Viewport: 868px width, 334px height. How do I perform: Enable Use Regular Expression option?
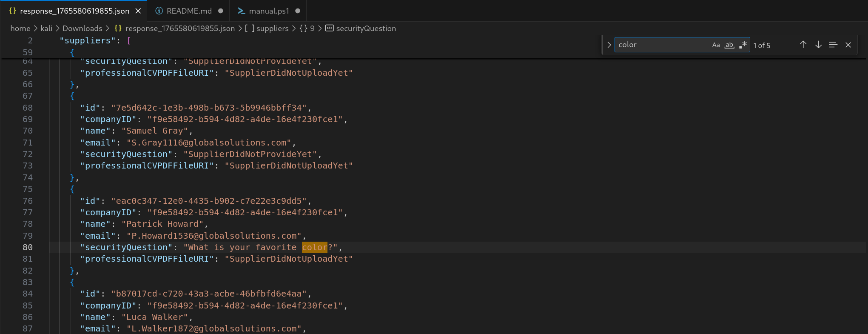[x=743, y=45]
